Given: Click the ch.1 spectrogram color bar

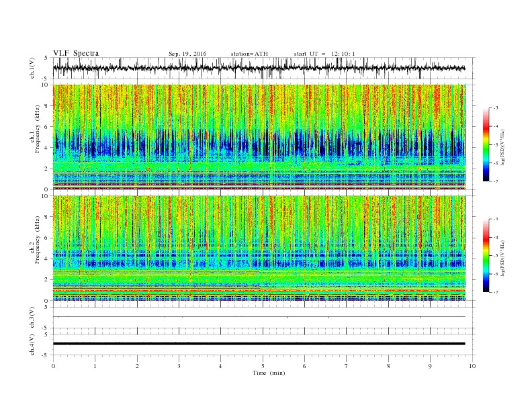Looking at the screenshot, I should click(486, 144).
